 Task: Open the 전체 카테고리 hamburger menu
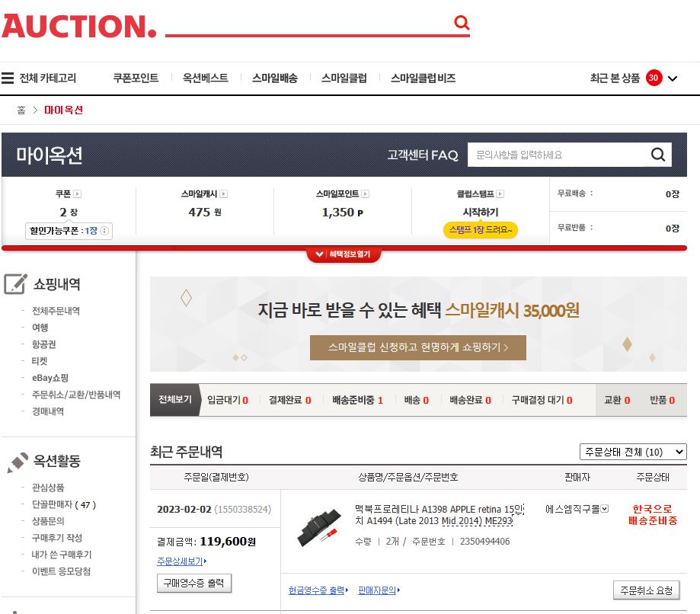(8, 78)
